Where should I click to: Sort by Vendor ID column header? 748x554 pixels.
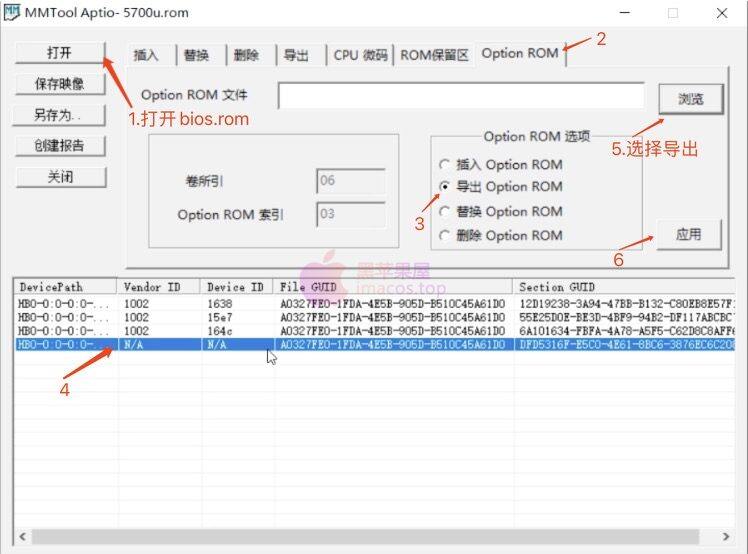coord(159,287)
